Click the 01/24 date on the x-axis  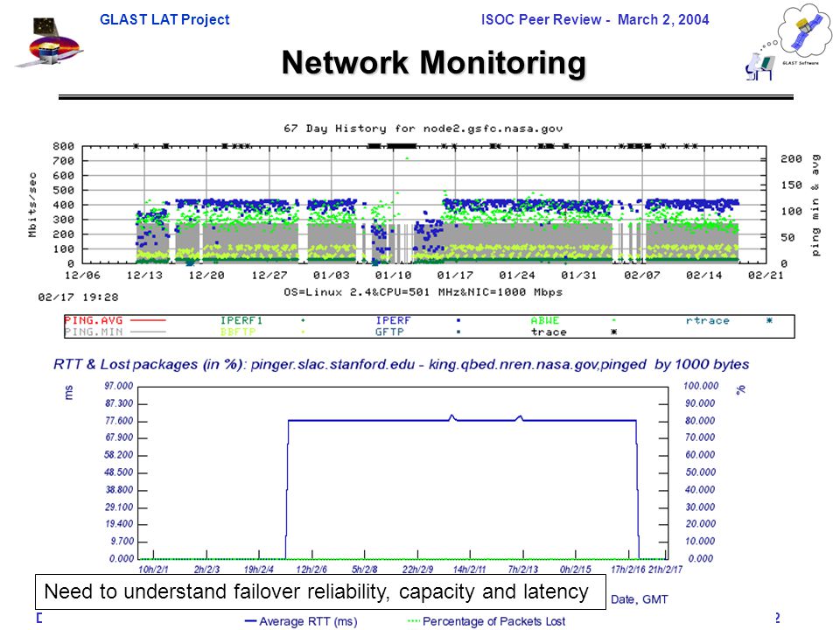click(517, 276)
